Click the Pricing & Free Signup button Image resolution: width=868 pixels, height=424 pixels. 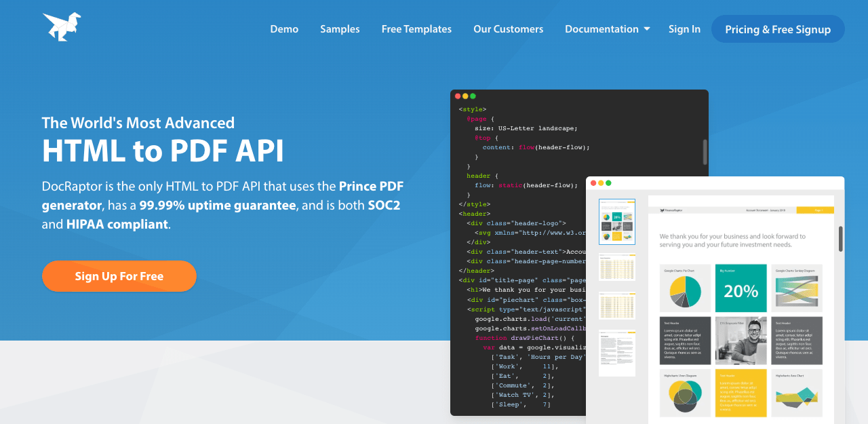[778, 28]
